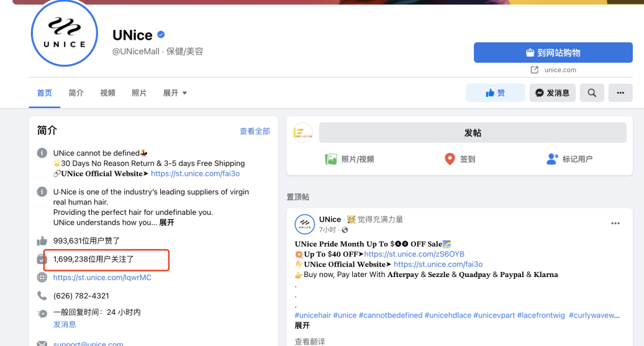This screenshot has width=644, height=346.
Task: Click the blue 到网站购物 button
Action: coord(553,53)
